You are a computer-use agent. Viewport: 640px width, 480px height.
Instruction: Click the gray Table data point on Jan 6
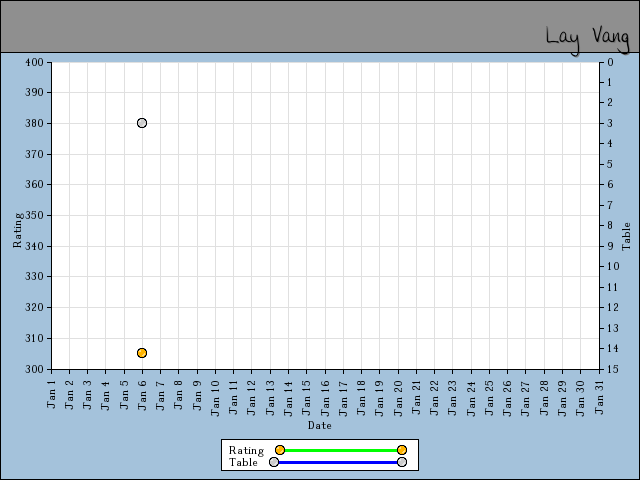[142, 123]
